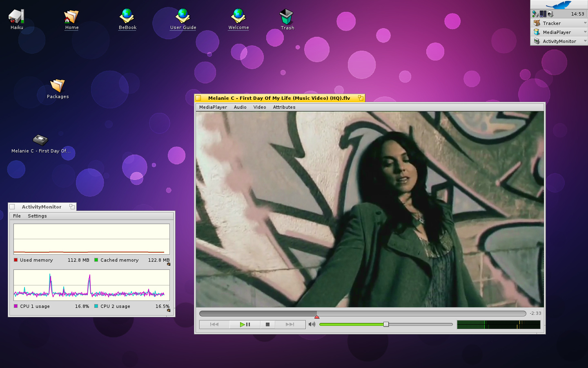The image size is (588, 368).
Task: Open ActivityMonitor Settings menu
Action: (x=37, y=216)
